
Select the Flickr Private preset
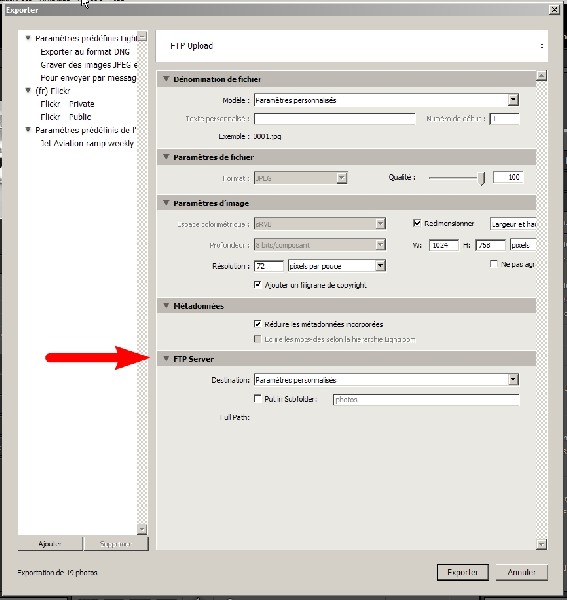67,104
